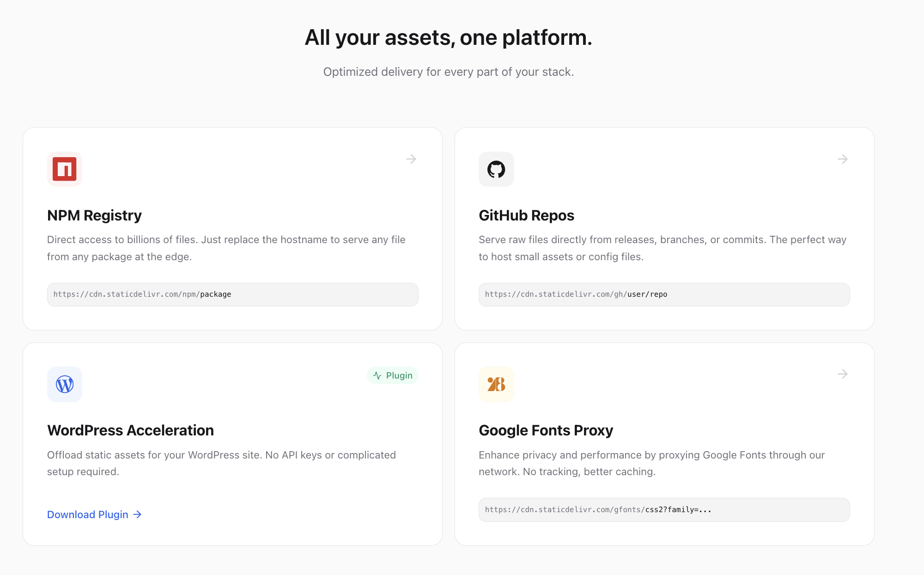This screenshot has width=924, height=575.
Task: Click the GitHub octocat logo icon
Action: click(496, 169)
